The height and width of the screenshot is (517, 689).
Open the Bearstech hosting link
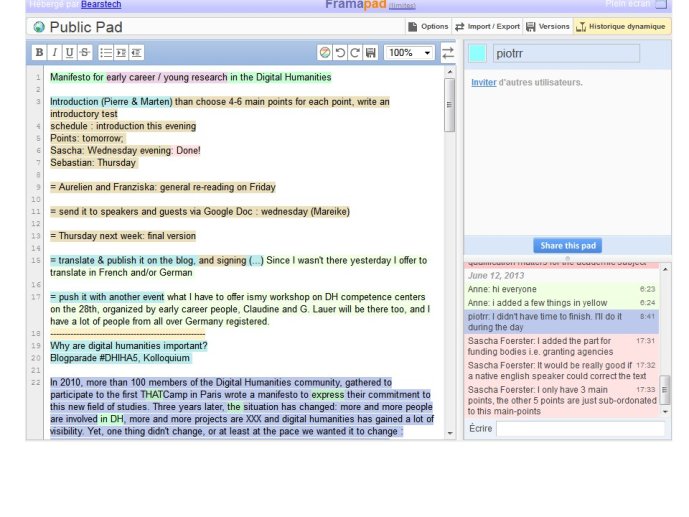pos(101,4)
